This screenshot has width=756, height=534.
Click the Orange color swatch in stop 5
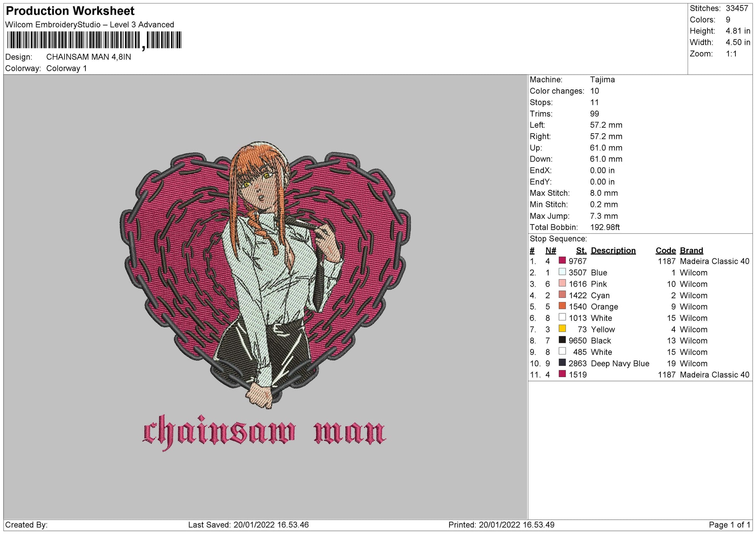(x=562, y=306)
